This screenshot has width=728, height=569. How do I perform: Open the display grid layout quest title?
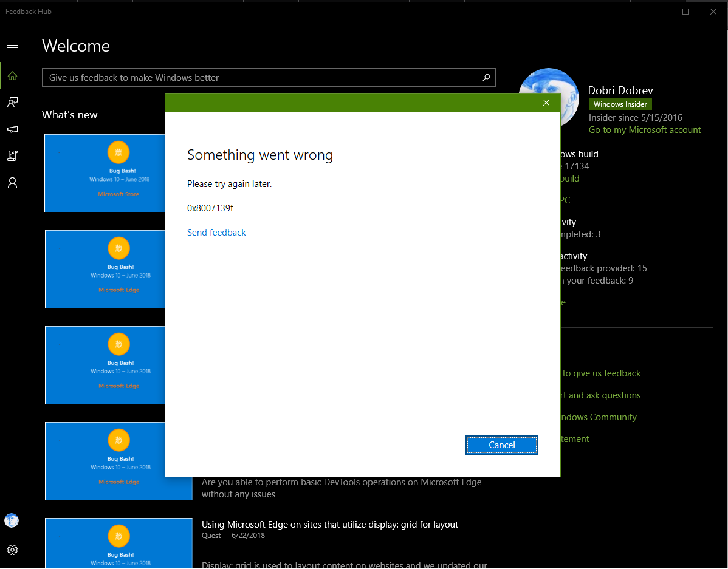tap(329, 525)
